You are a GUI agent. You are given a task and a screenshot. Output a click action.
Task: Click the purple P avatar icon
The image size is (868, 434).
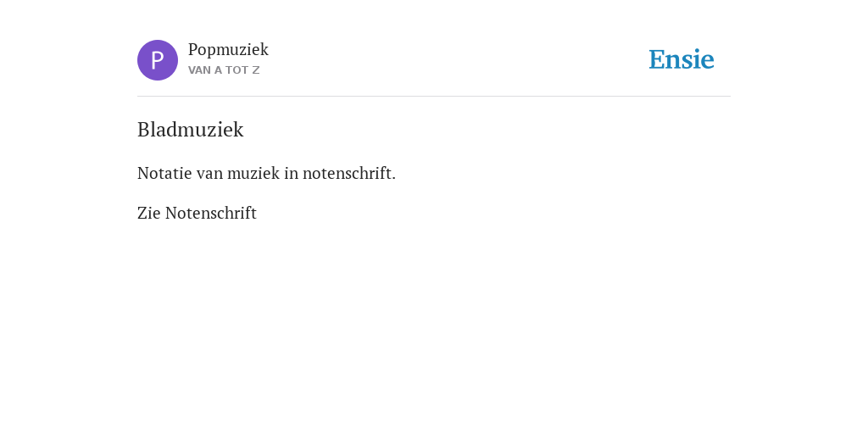[158, 60]
